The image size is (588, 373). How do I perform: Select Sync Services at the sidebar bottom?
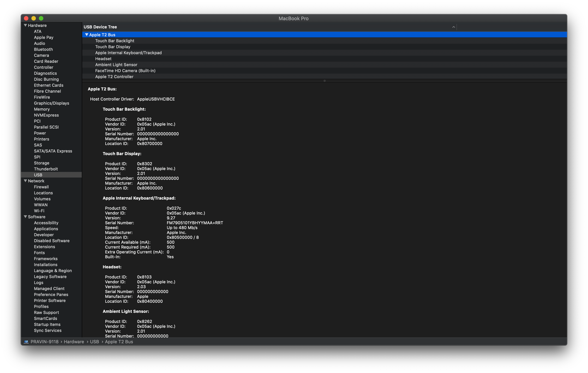48,331
